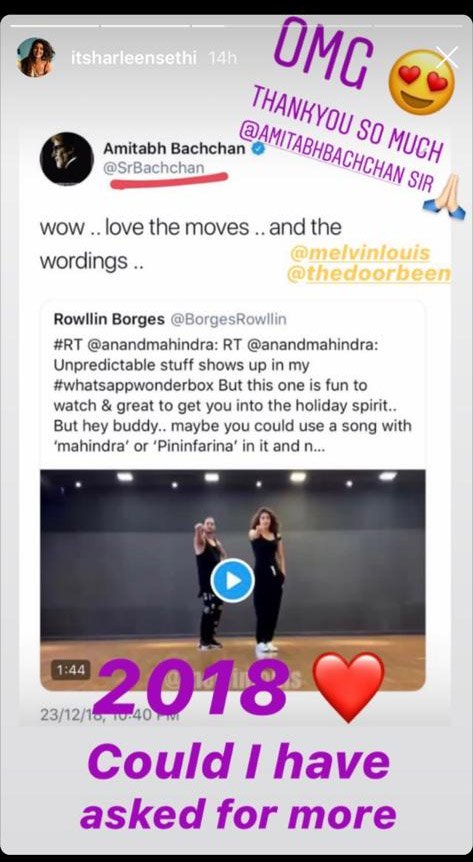Open the Rowllin Borges quoted tweet name
473x862 pixels.
109,319
